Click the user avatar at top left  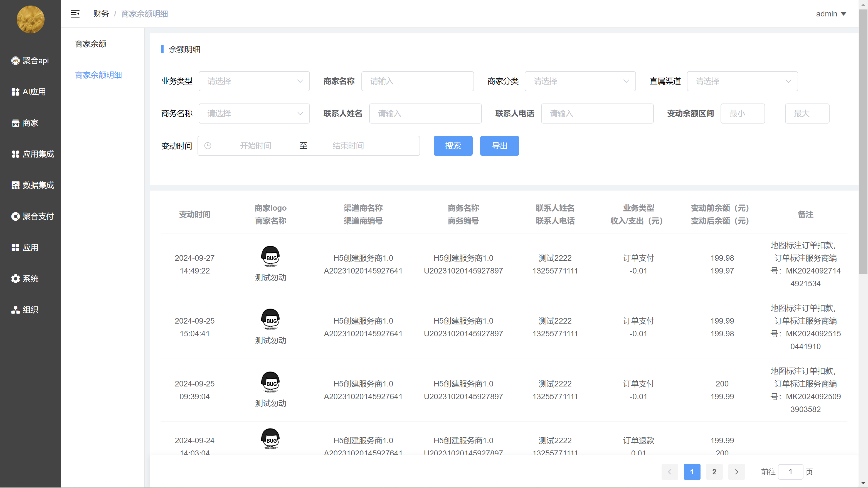[30, 19]
